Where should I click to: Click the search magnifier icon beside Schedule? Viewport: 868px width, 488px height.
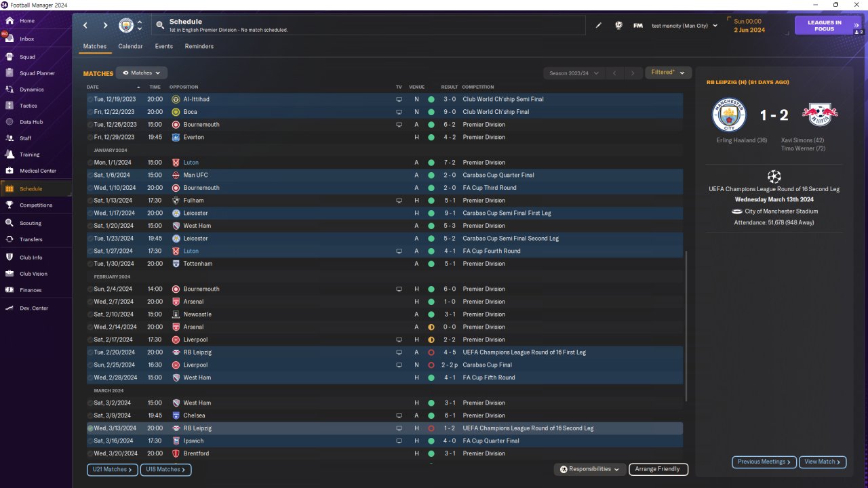point(160,26)
